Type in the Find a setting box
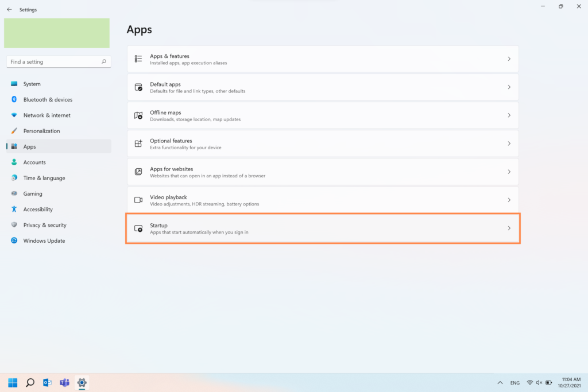Viewport: 588px width, 392px height. point(53,62)
